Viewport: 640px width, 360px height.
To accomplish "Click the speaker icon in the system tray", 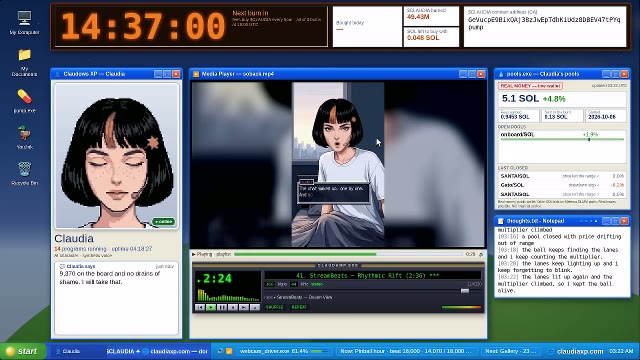I will coord(221,351).
